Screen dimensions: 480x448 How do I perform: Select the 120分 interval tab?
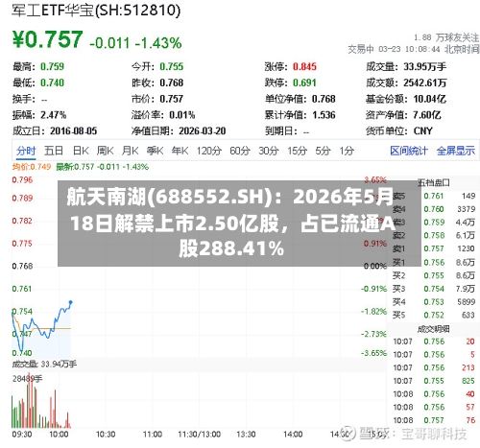click(209, 151)
